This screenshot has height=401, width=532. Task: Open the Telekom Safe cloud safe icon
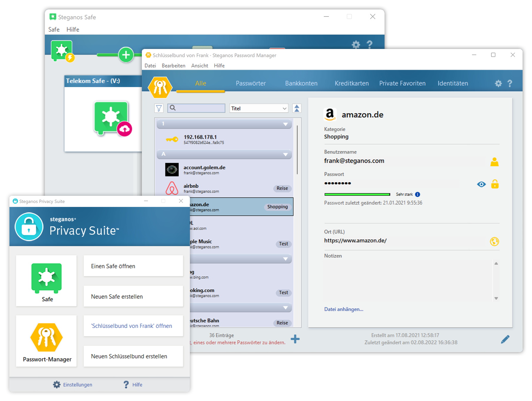pyautogui.click(x=112, y=119)
